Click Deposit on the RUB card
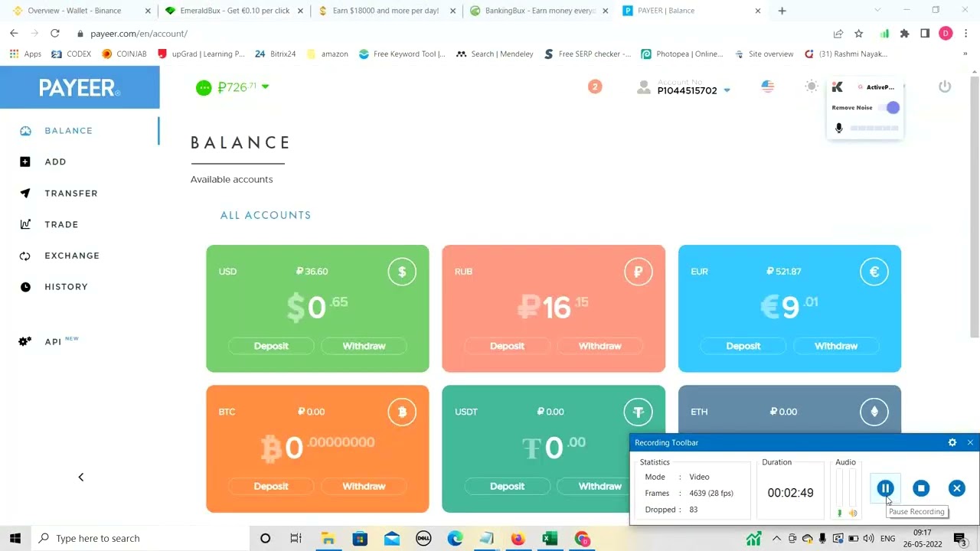 point(507,346)
